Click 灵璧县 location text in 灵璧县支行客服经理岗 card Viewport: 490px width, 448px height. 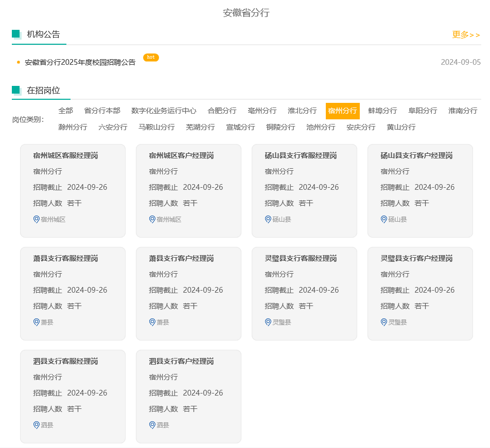(x=282, y=322)
